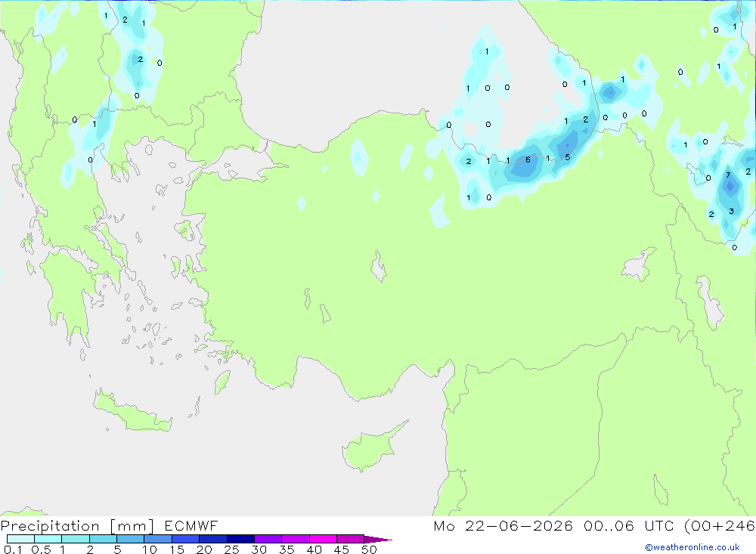Click the legend label '30'

[259, 549]
